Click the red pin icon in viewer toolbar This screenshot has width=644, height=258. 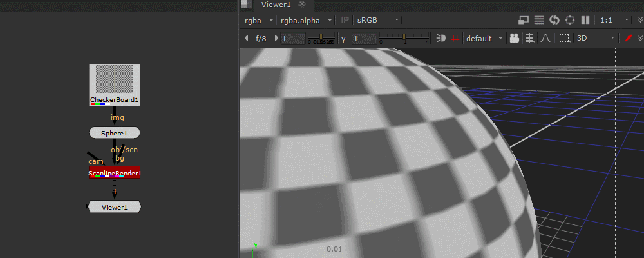[x=629, y=38]
